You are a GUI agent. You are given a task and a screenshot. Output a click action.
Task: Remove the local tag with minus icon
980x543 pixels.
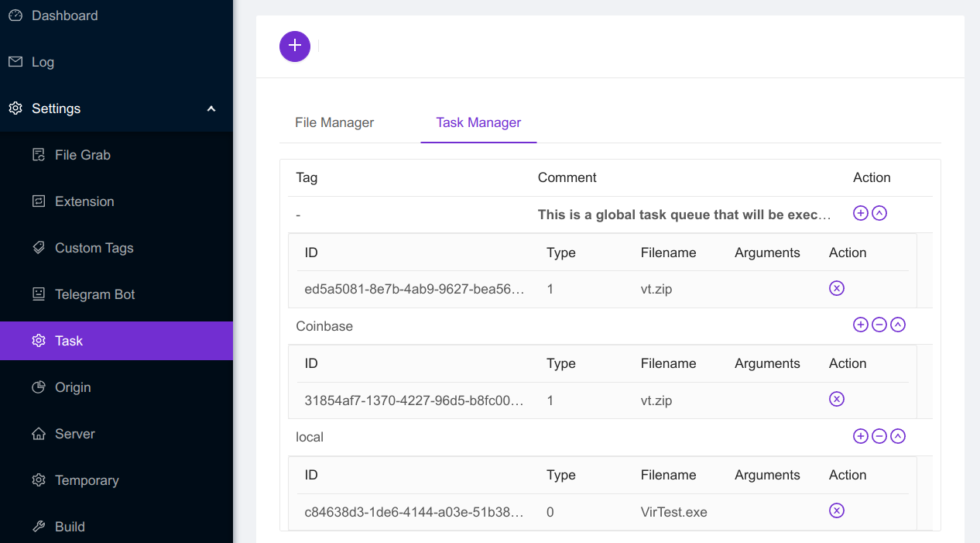[x=879, y=436]
